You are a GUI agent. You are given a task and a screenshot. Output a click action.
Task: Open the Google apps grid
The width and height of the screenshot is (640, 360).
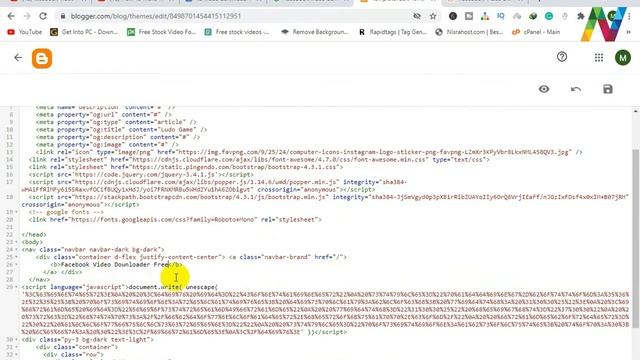pos(599,58)
